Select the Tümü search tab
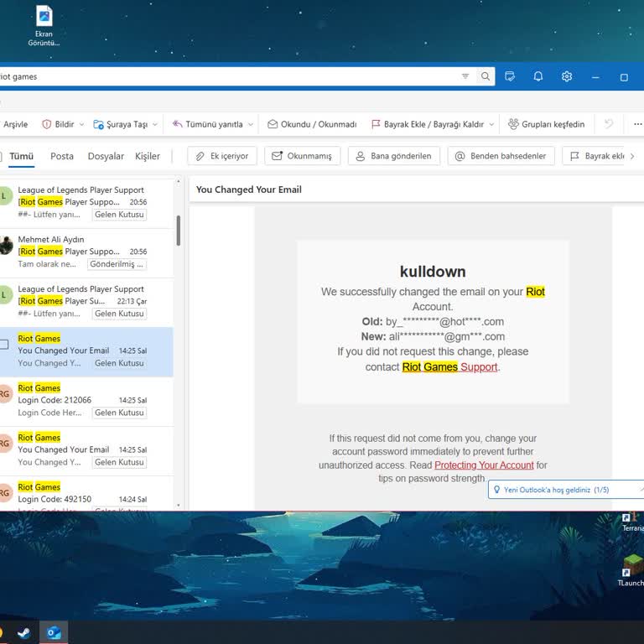 pyautogui.click(x=21, y=156)
